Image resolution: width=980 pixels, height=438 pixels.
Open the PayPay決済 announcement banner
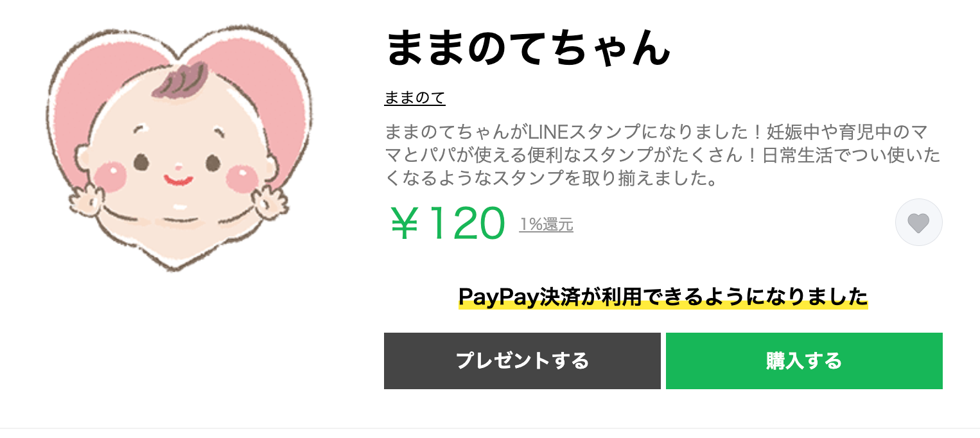(663, 297)
